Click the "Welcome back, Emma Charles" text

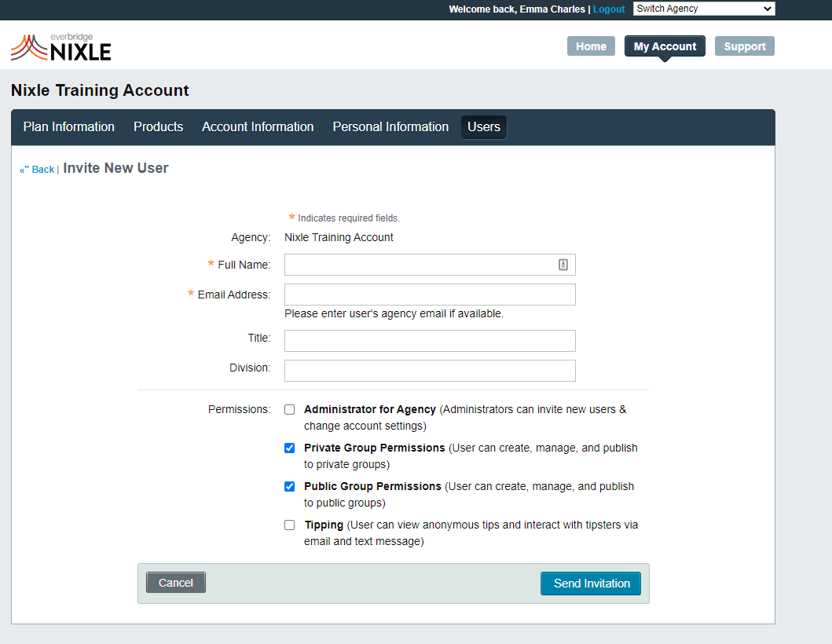(x=517, y=9)
